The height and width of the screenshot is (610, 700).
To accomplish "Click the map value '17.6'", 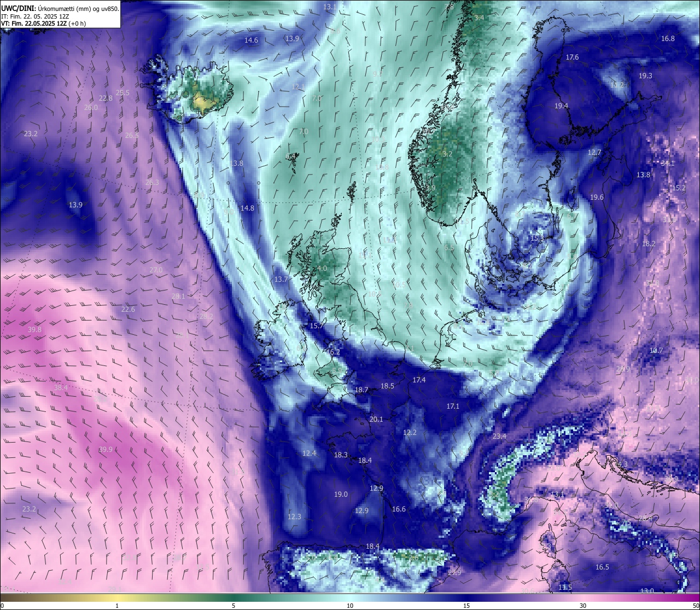I will [x=572, y=57].
